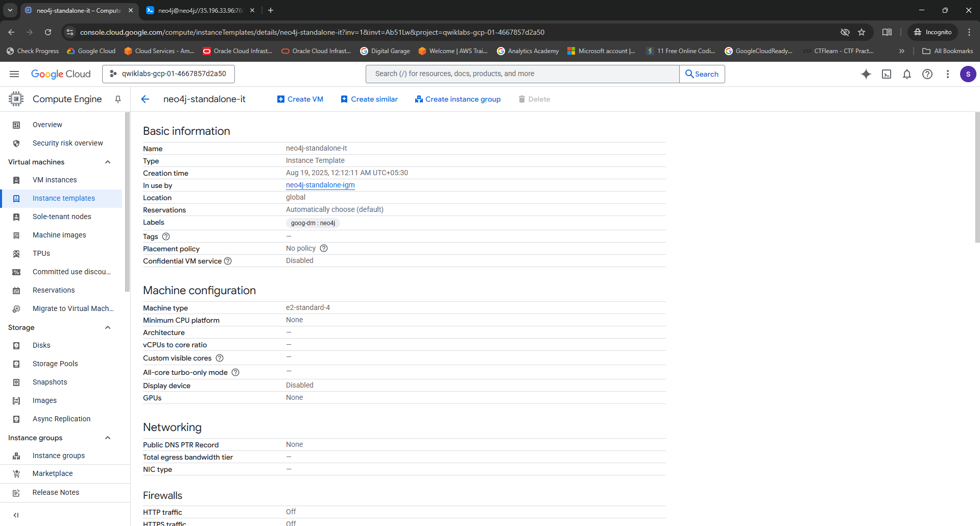Screen dimensions: 980x526
Task: Open a new browser tab
Action: [271, 10]
